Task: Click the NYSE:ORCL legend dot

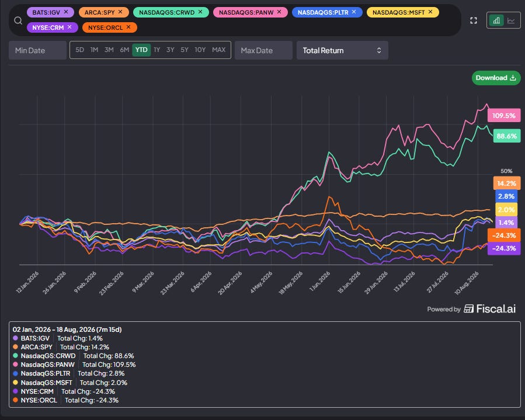Action: click(x=15, y=400)
